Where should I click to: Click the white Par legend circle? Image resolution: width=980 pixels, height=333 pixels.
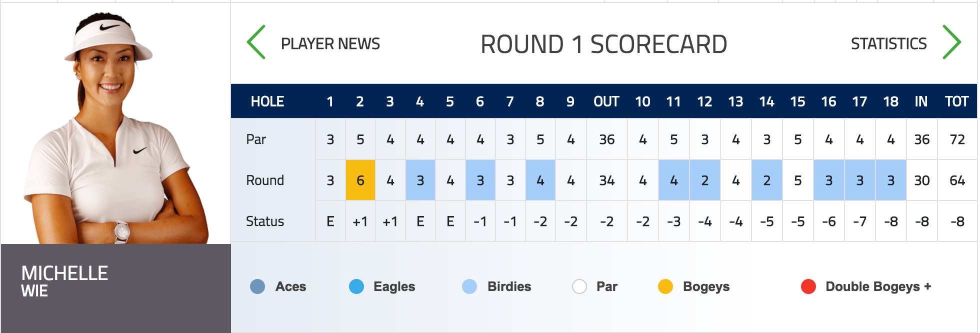coord(579,286)
